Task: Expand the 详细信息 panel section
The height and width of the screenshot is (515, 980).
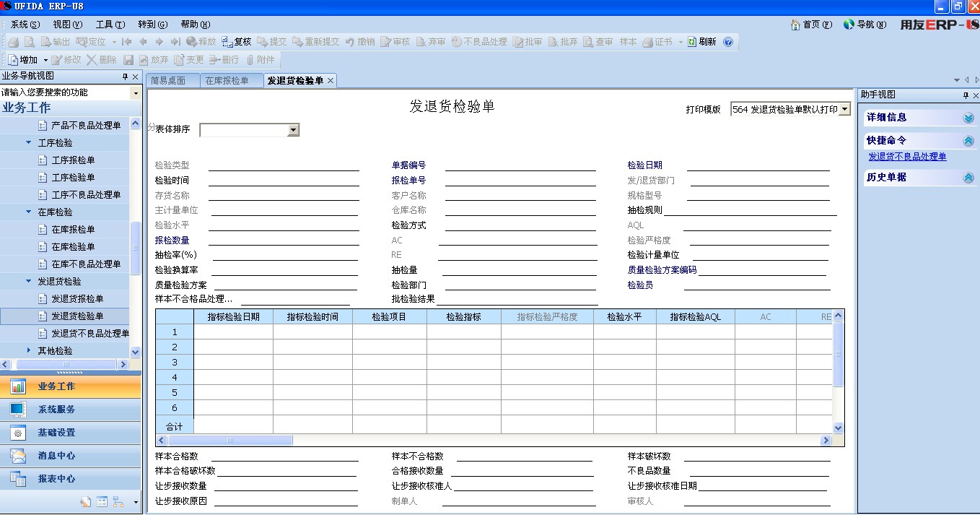Action: click(x=968, y=118)
